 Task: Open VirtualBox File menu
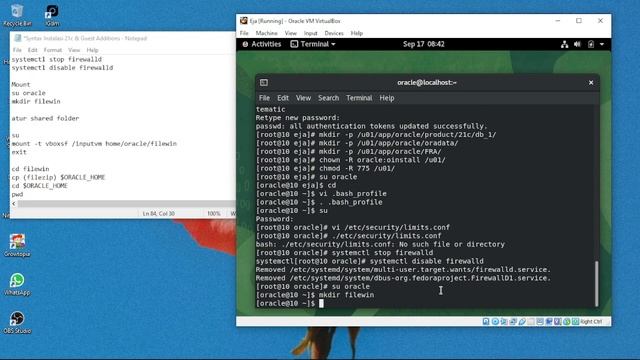pyautogui.click(x=244, y=33)
